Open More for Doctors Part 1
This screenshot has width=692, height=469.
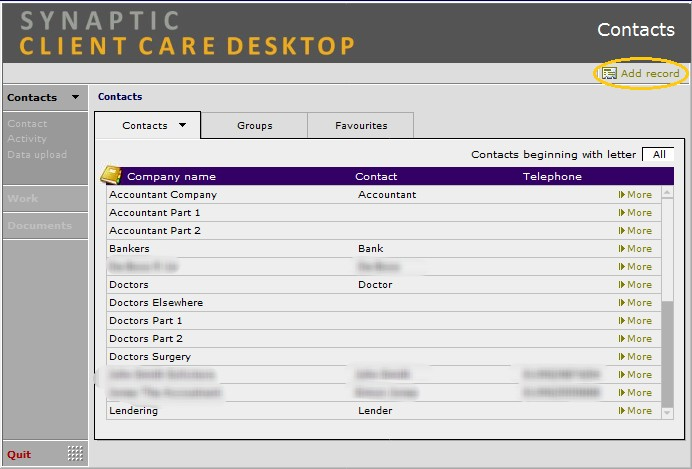point(636,321)
